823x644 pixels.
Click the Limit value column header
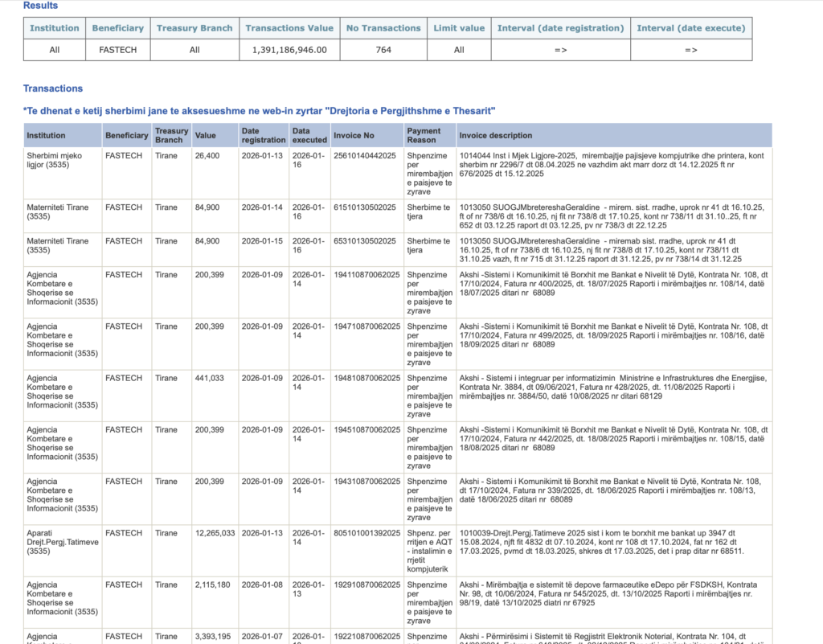[459, 28]
